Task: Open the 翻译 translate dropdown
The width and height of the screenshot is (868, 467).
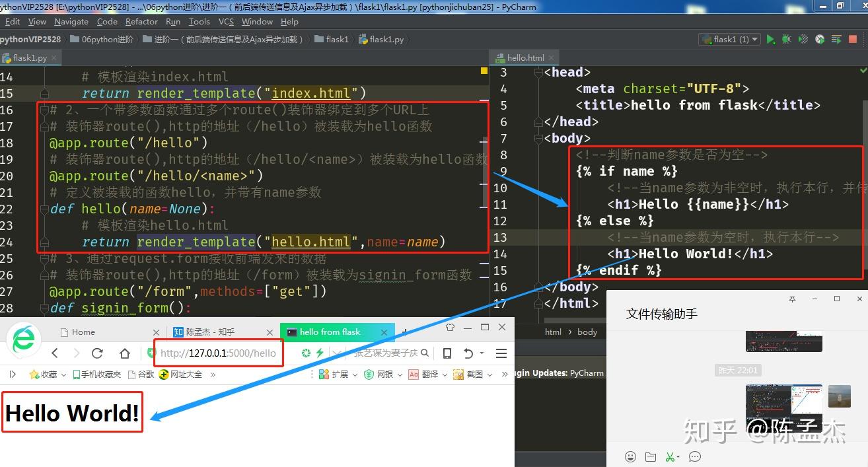Action: click(427, 375)
